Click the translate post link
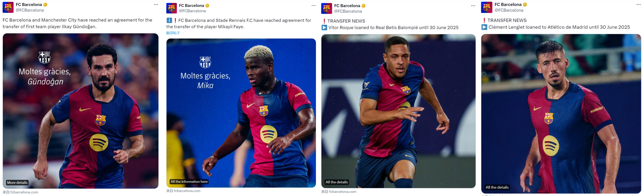Screen dimensions: 644x196 pyautogui.click(x=173, y=33)
